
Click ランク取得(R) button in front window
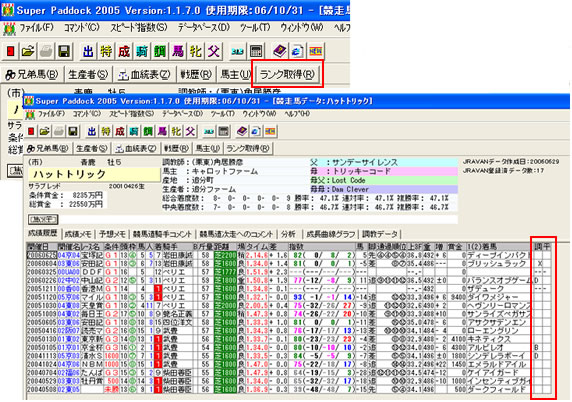pos(248,148)
